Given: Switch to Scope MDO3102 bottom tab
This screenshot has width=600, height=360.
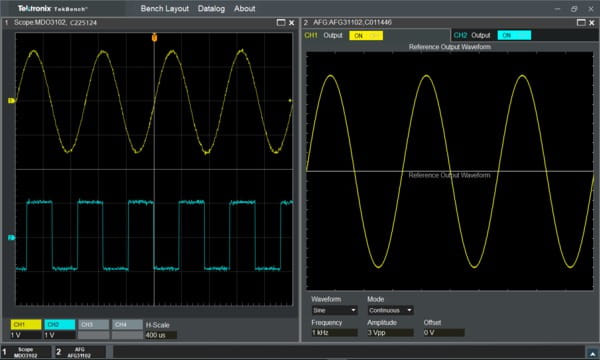Looking at the screenshot, I should pyautogui.click(x=26, y=352).
